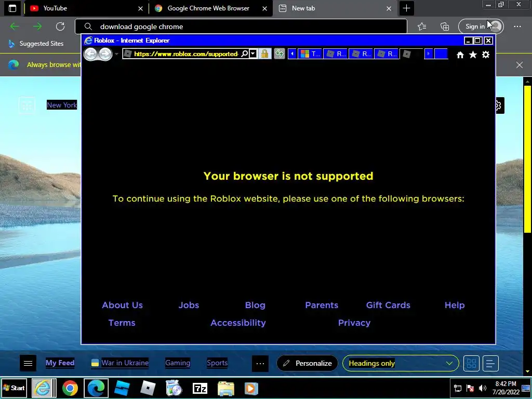Open the security lock report in IE
Image resolution: width=532 pixels, height=399 pixels.
(x=264, y=54)
